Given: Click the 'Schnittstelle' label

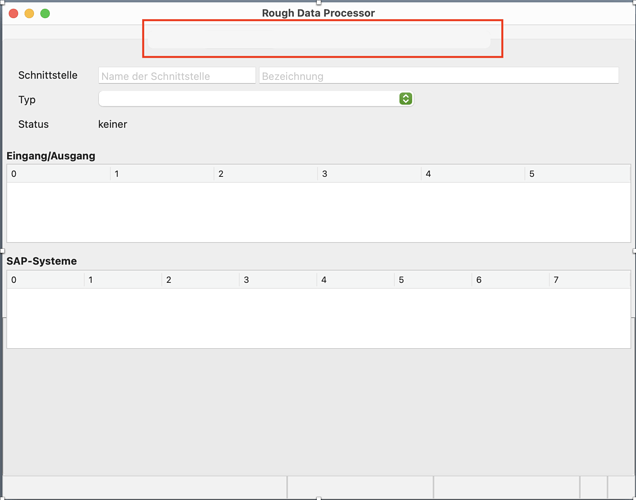Looking at the screenshot, I should pos(47,75).
